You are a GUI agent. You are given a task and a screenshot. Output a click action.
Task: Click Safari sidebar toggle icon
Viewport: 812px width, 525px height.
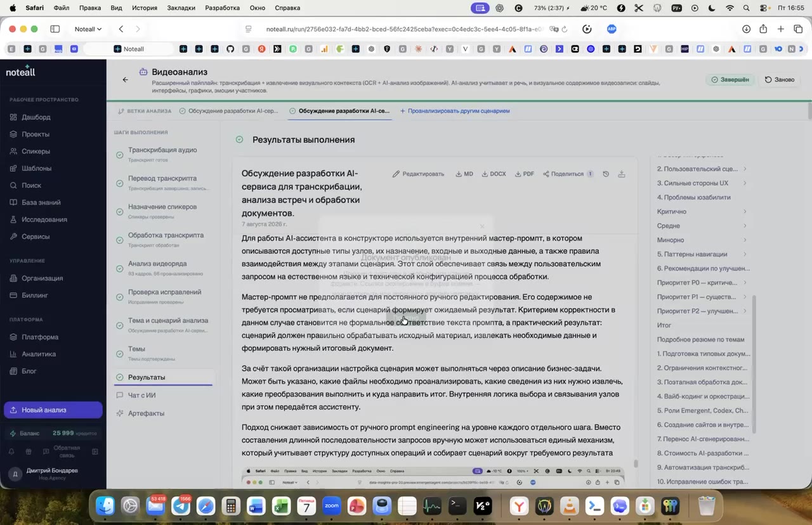(x=55, y=29)
